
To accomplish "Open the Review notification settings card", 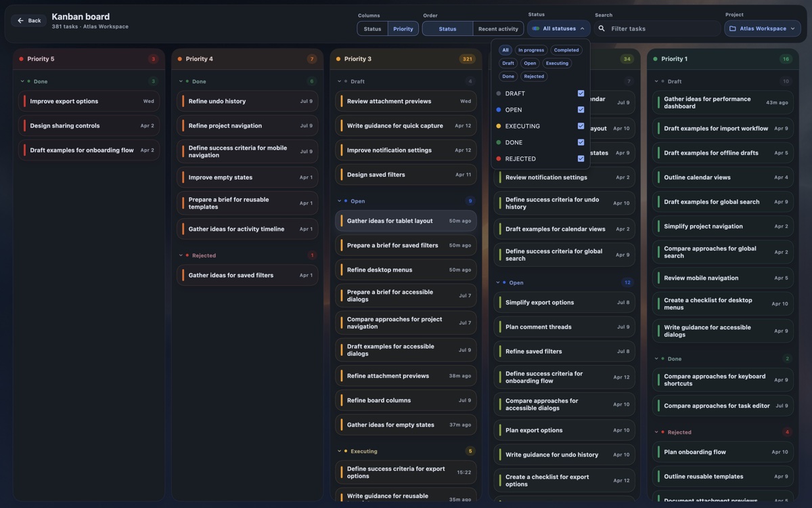I will point(564,177).
